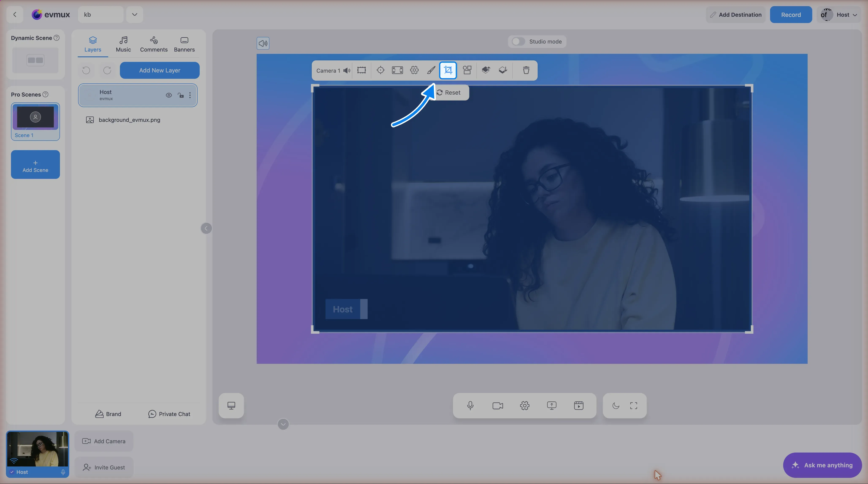
Task: Click the monitor display button below canvas
Action: click(x=231, y=405)
